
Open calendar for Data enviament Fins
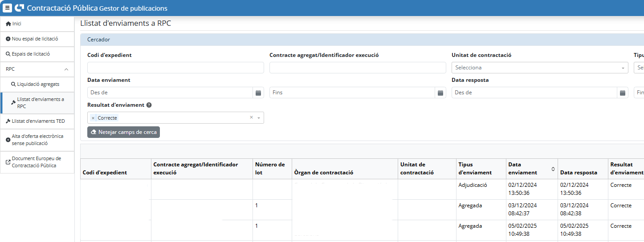(x=440, y=93)
